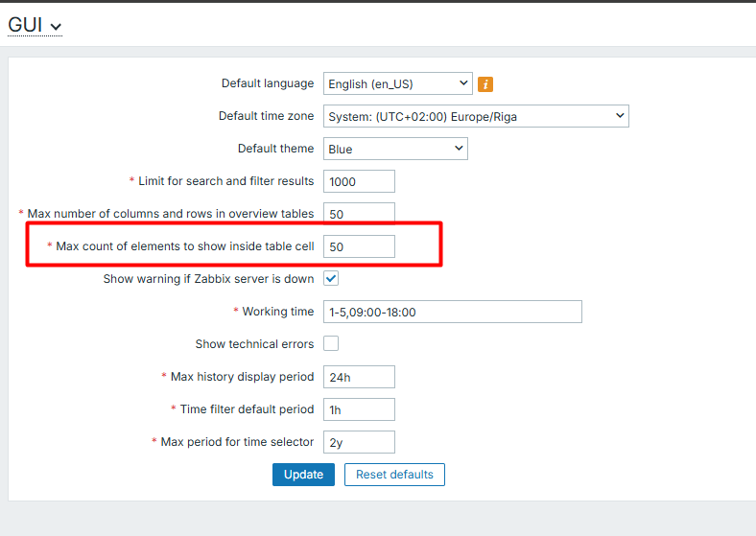This screenshot has width=756, height=536.
Task: Enable the Show technical errors checkbox
Action: (x=331, y=343)
